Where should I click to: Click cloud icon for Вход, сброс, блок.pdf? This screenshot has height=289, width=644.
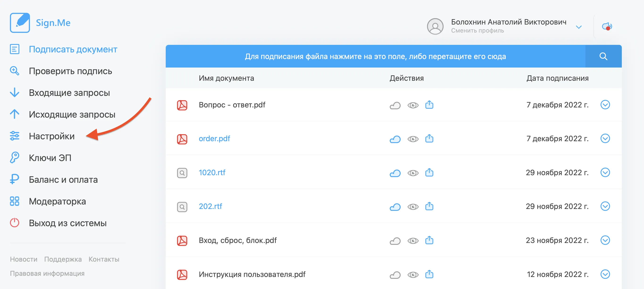tap(395, 241)
